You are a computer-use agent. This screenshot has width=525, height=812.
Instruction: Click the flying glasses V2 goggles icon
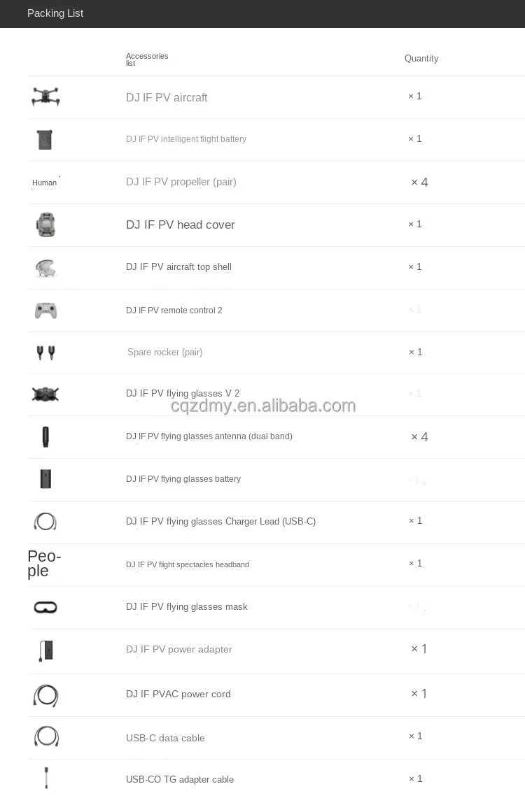(x=45, y=394)
